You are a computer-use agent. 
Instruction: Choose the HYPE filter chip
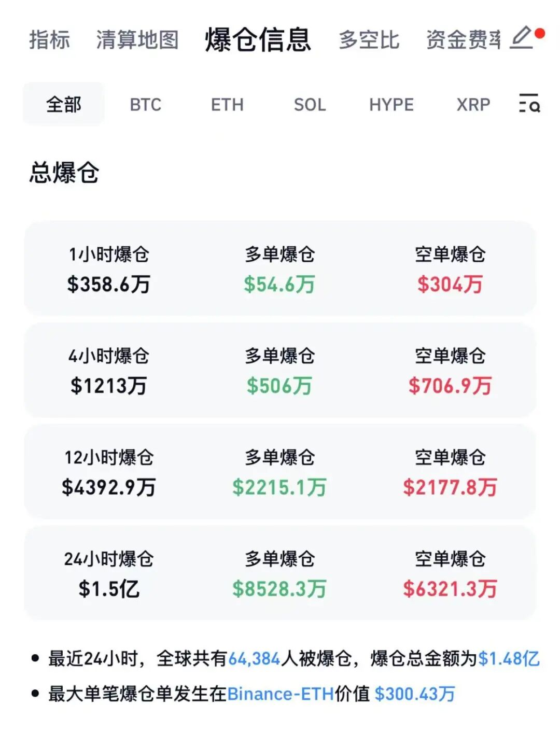click(391, 105)
